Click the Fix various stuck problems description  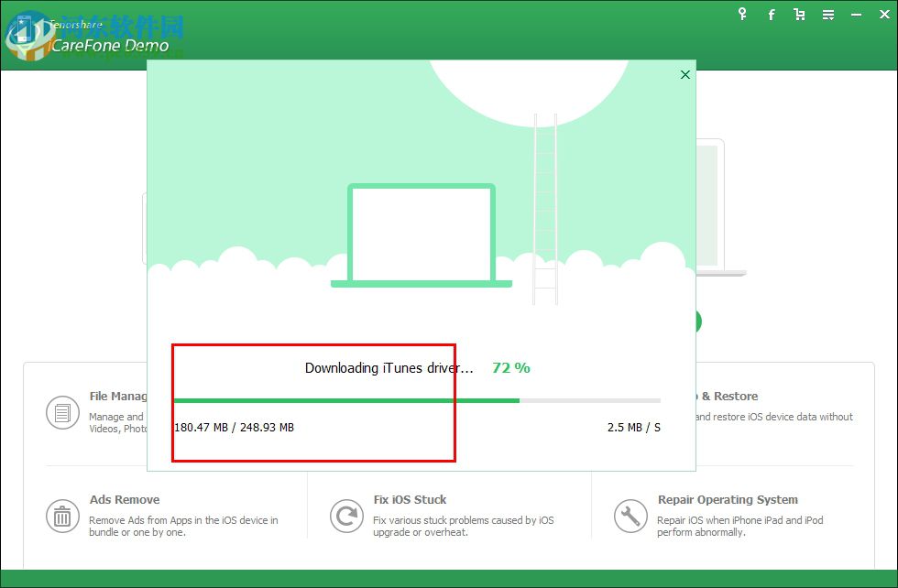[x=464, y=526]
